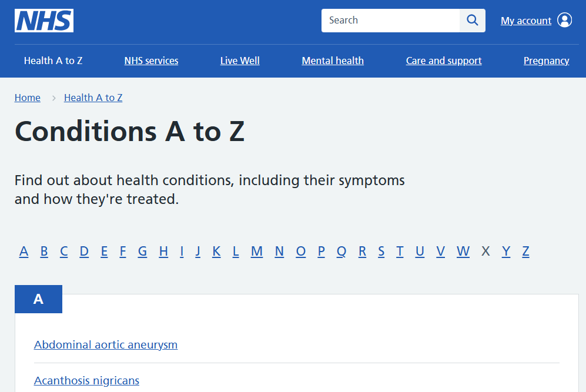Click Health A to Z breadcrumb link
The width and height of the screenshot is (586, 392).
pyautogui.click(x=93, y=98)
